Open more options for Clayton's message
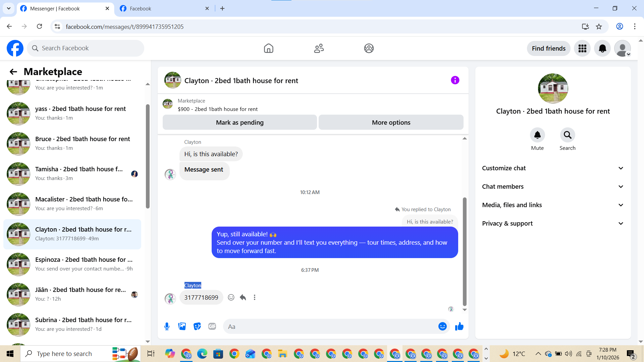 click(x=255, y=297)
